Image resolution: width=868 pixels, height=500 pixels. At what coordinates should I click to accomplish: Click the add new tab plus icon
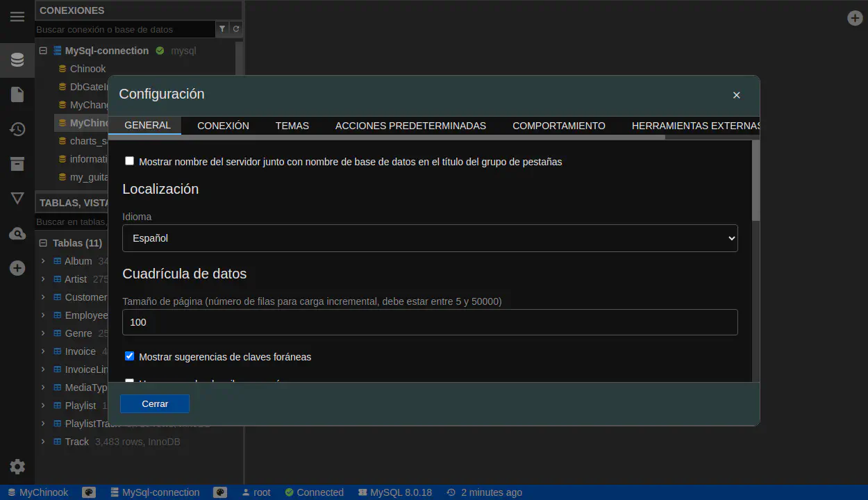(x=855, y=18)
